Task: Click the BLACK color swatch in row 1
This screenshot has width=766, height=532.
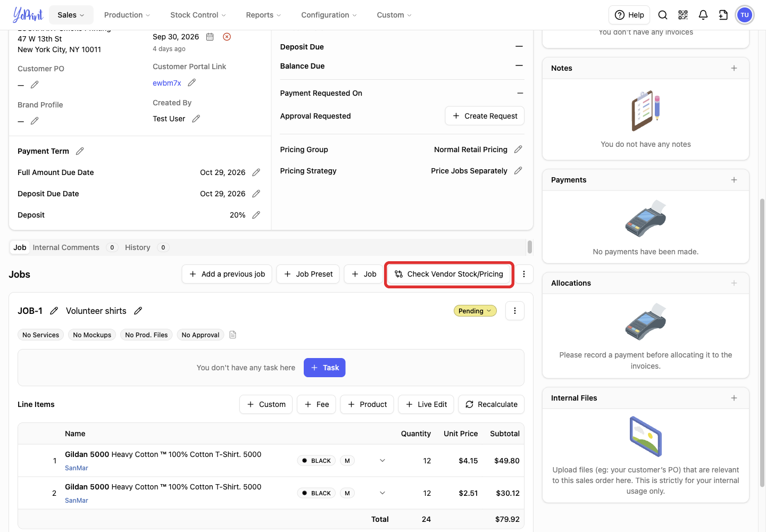Action: coord(316,461)
